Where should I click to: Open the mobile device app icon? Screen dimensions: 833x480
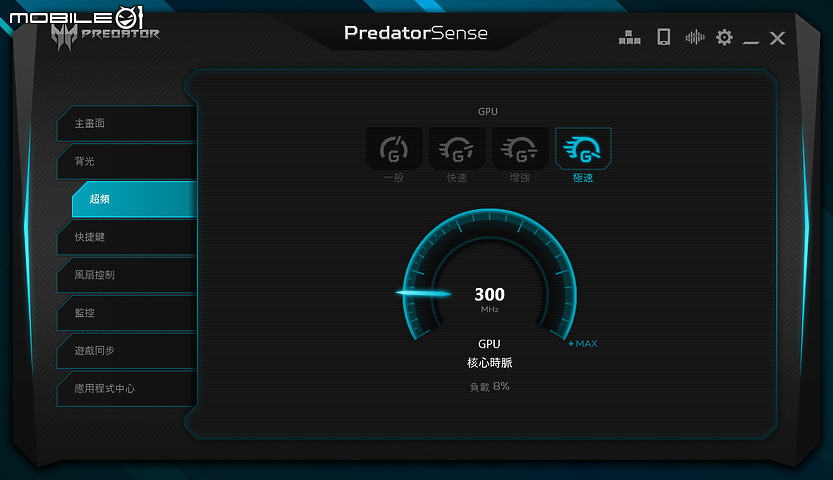coord(664,37)
